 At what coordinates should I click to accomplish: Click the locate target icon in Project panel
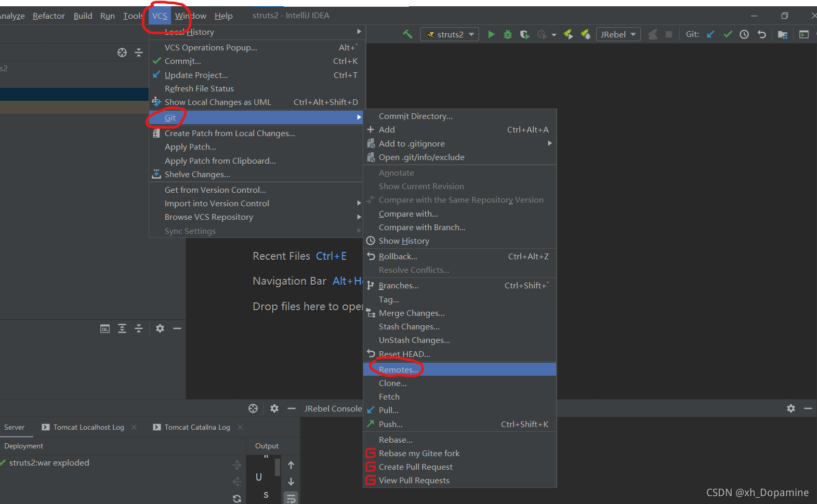pos(122,52)
